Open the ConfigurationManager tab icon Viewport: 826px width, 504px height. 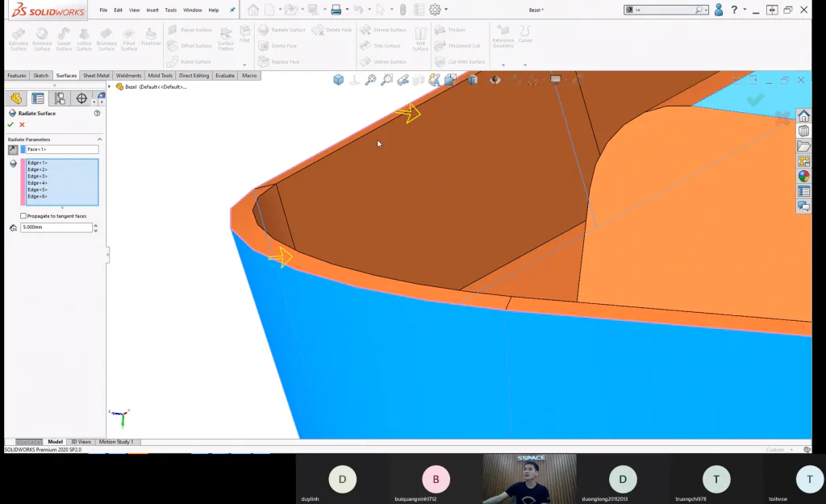point(60,98)
